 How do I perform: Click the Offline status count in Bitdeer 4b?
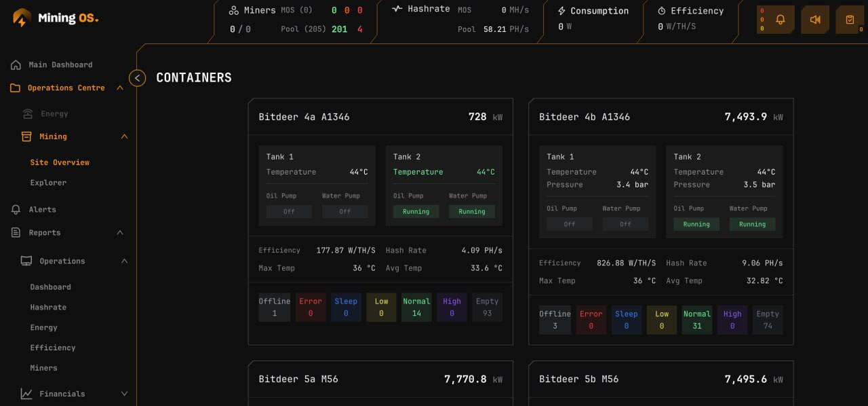point(555,320)
